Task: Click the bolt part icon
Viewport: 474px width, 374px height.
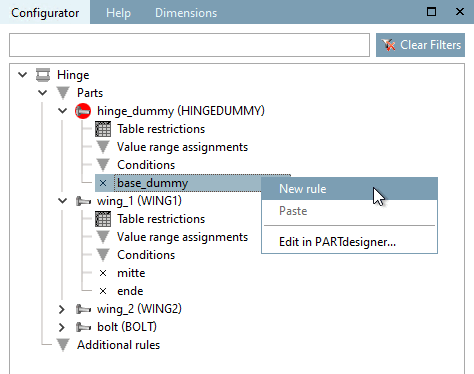Action: 83,327
